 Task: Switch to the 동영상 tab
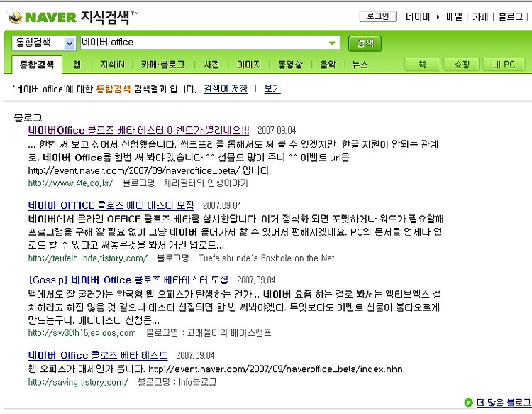click(290, 65)
